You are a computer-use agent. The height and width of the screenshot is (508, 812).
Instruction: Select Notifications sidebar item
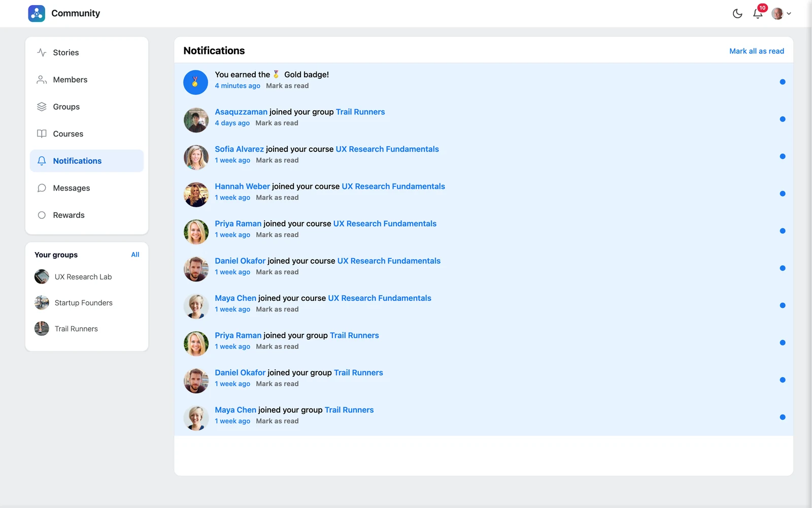click(87, 161)
